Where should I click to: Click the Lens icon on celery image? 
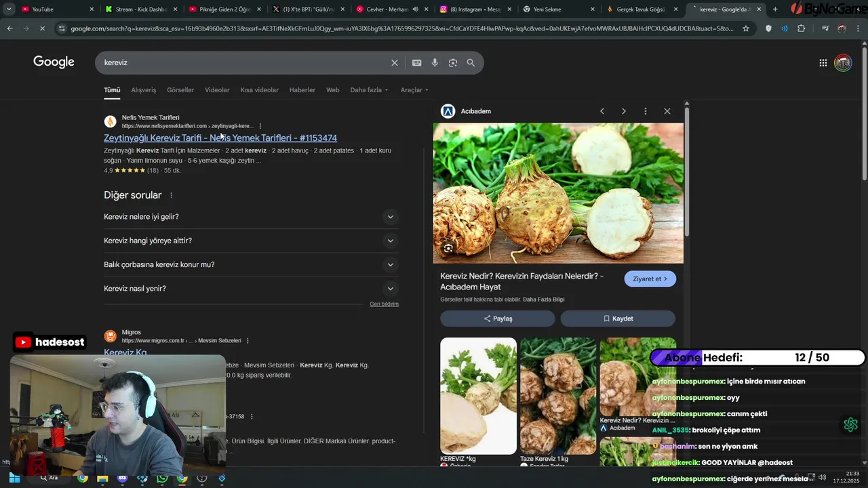point(448,248)
